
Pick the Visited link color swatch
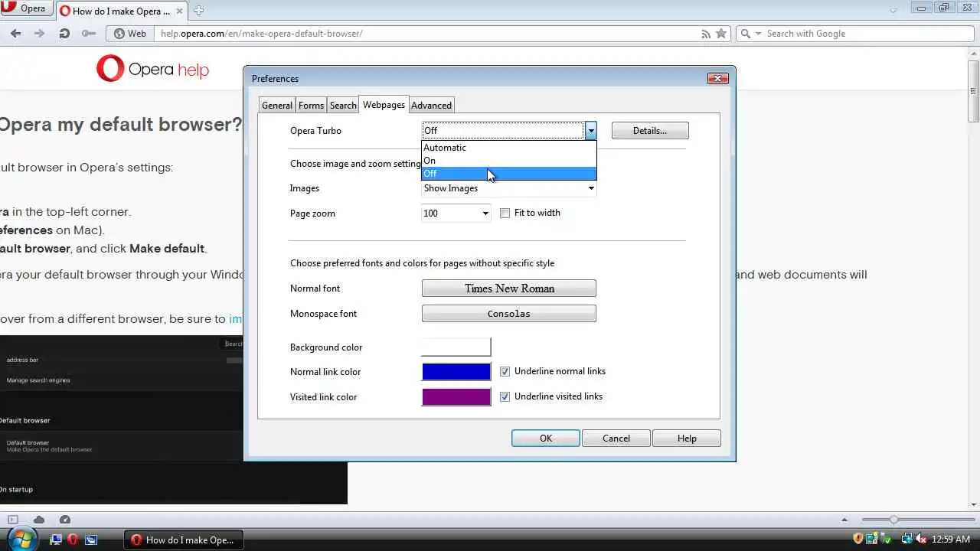456,397
